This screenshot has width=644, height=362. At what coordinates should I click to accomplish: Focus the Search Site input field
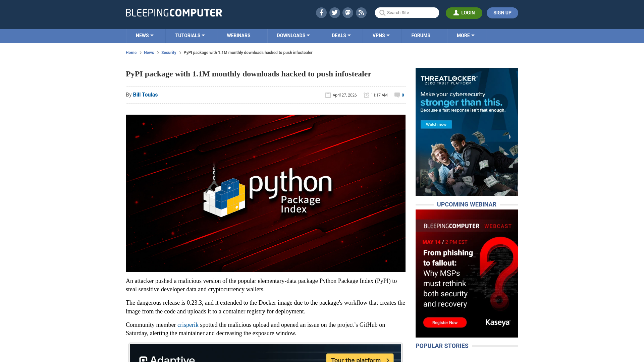(407, 13)
